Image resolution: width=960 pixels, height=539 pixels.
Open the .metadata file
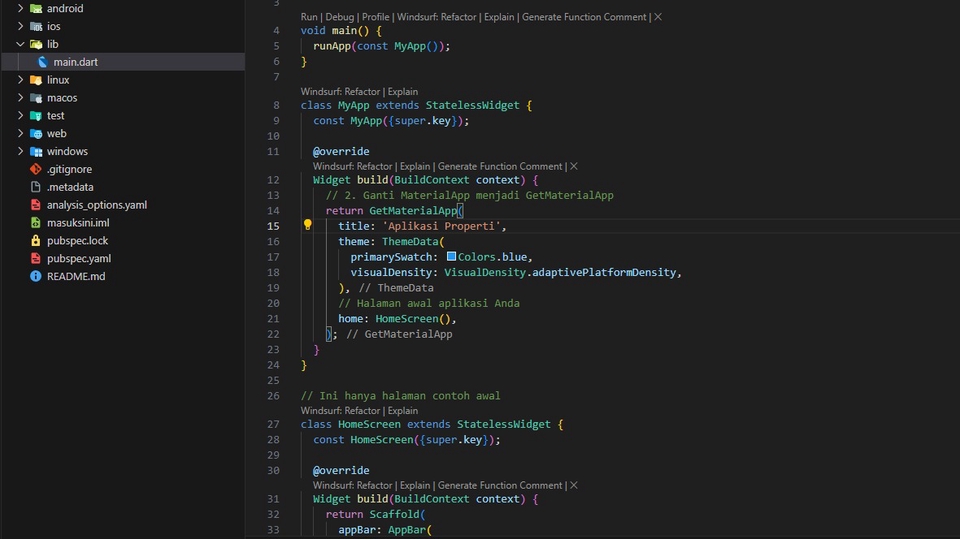coord(70,187)
